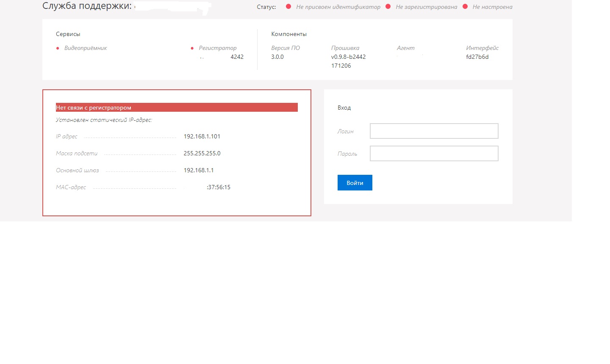Click firmware version v0.9.8-b2442

pos(348,57)
